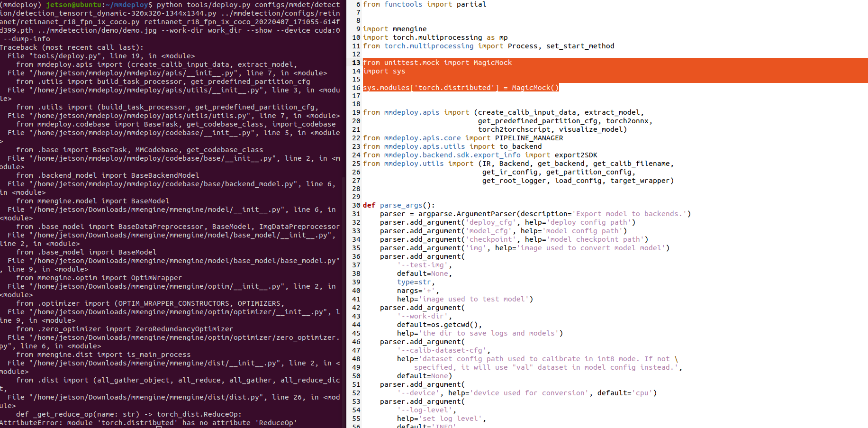Click line number 30 in the editor gutter
Image resolution: width=868 pixels, height=428 pixels.
pyautogui.click(x=356, y=205)
